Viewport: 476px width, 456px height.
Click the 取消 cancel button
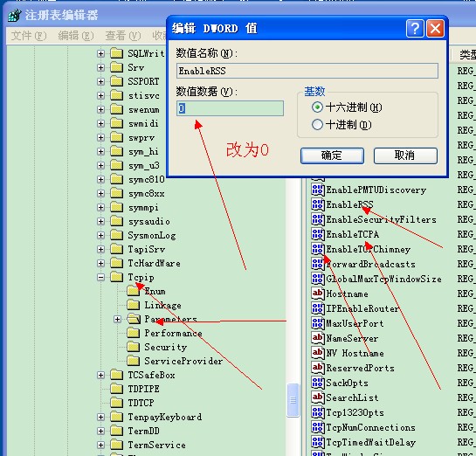pos(405,155)
